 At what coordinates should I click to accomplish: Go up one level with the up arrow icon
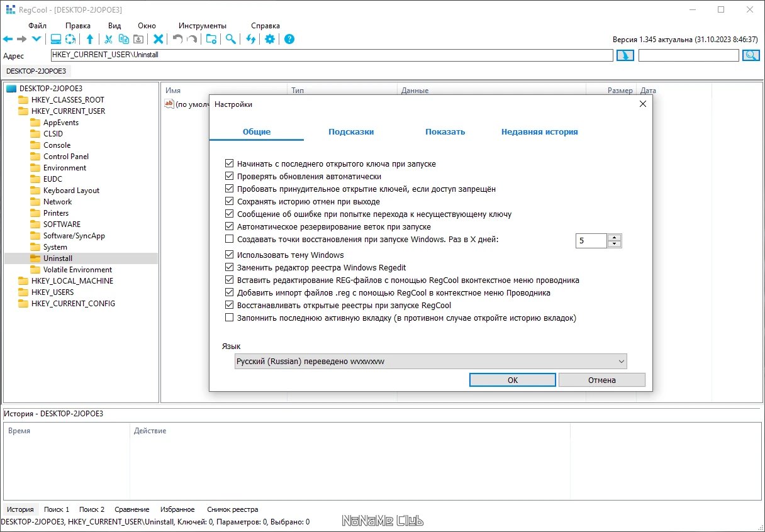click(x=89, y=39)
